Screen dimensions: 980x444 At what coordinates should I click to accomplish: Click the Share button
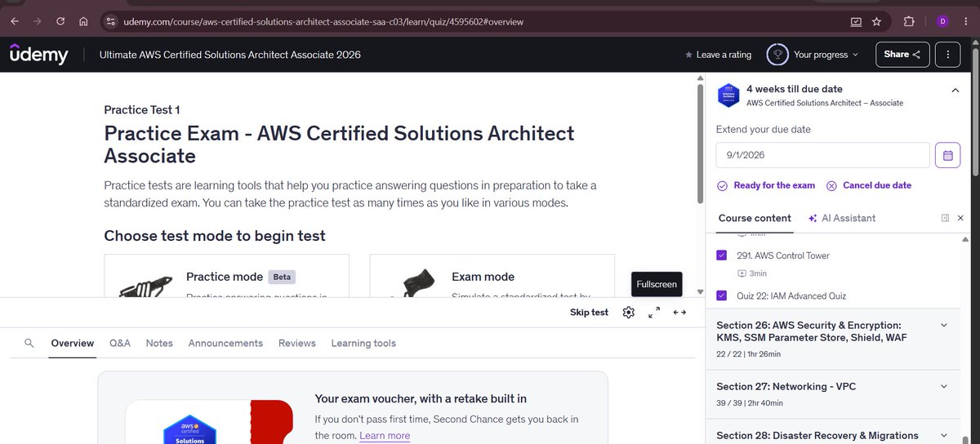tap(902, 55)
